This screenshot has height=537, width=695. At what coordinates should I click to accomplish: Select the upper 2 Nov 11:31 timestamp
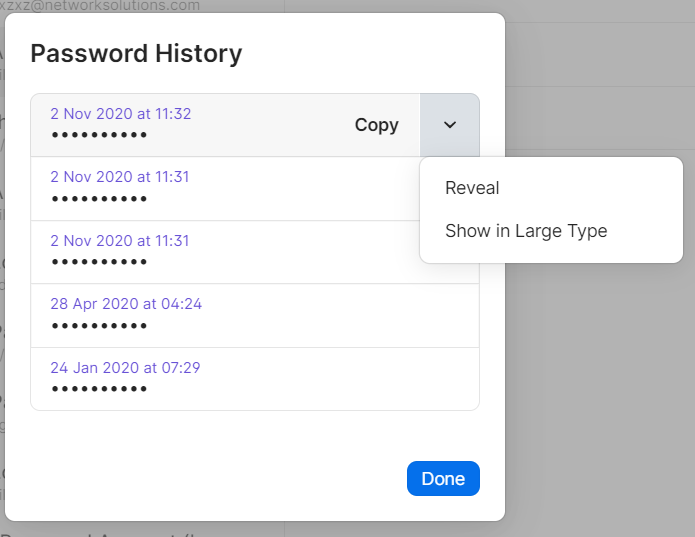click(119, 177)
